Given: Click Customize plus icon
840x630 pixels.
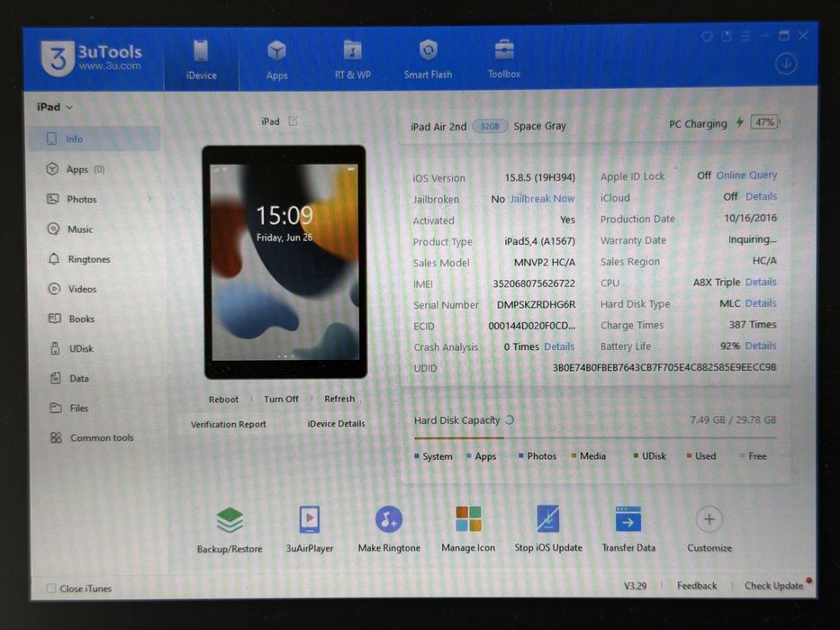Looking at the screenshot, I should pyautogui.click(x=709, y=519).
